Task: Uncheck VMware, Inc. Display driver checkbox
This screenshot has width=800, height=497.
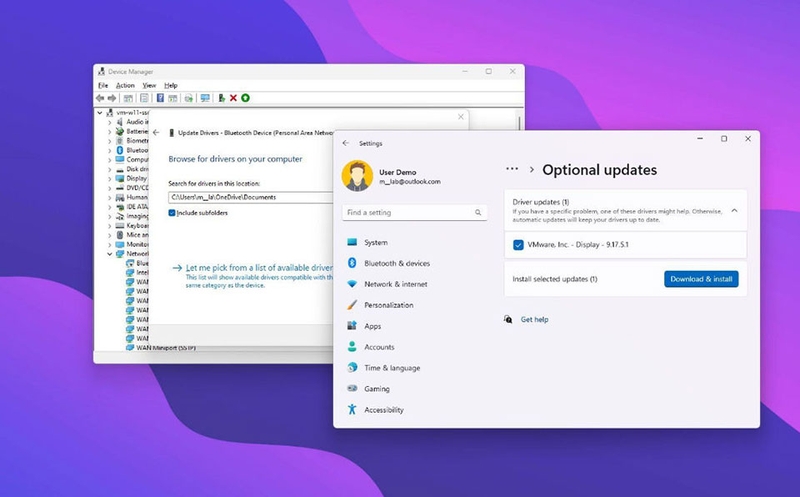Action: (x=518, y=245)
